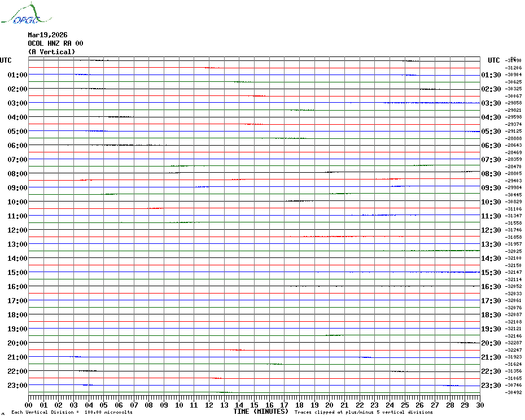This screenshot has width=525, height=420.
Task: Click the 01:30 label on right axis
Action: [491, 75]
